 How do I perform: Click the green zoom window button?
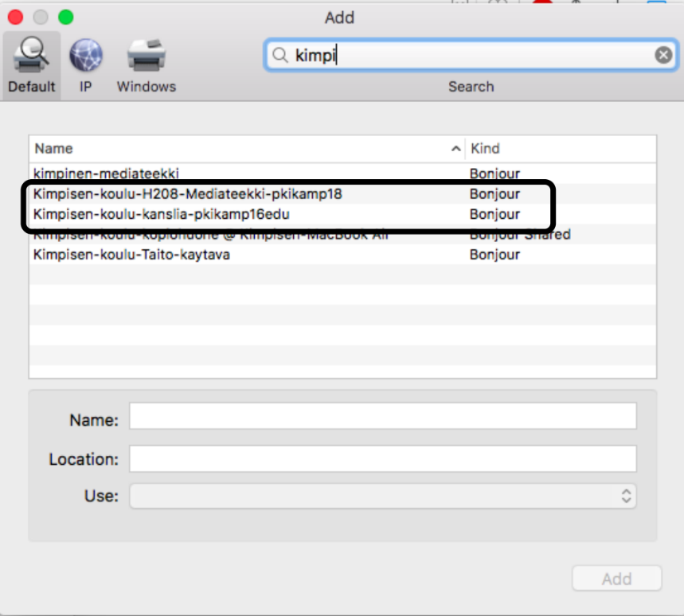(65, 17)
